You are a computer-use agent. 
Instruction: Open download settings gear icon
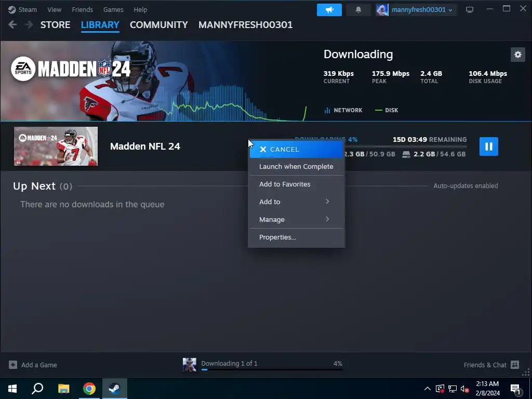tap(518, 55)
